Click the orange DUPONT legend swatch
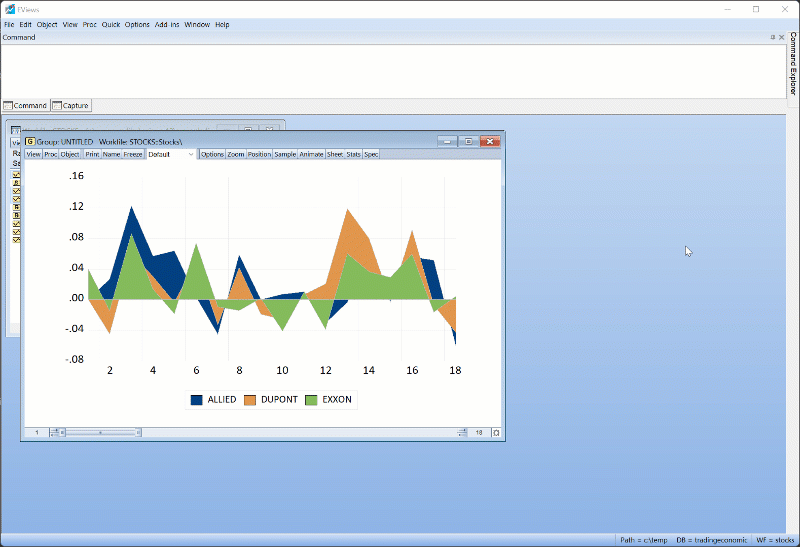The height and width of the screenshot is (547, 800). [x=250, y=399]
